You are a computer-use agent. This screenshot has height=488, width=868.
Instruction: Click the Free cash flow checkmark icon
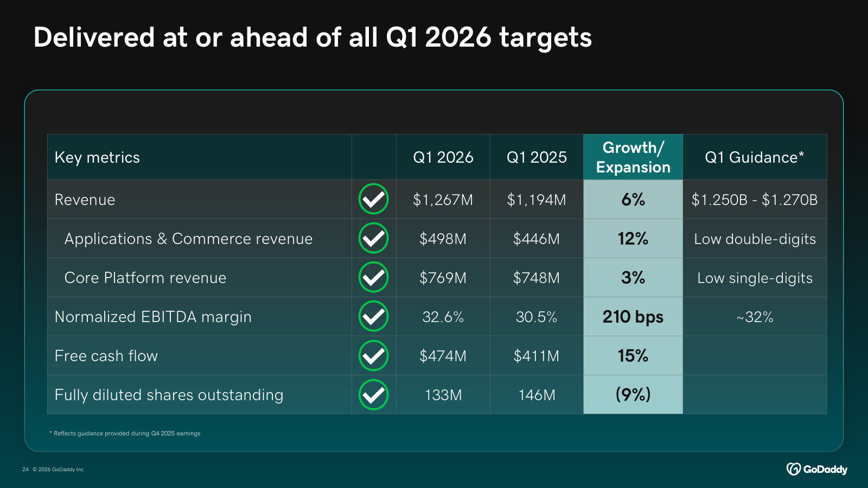[373, 355]
